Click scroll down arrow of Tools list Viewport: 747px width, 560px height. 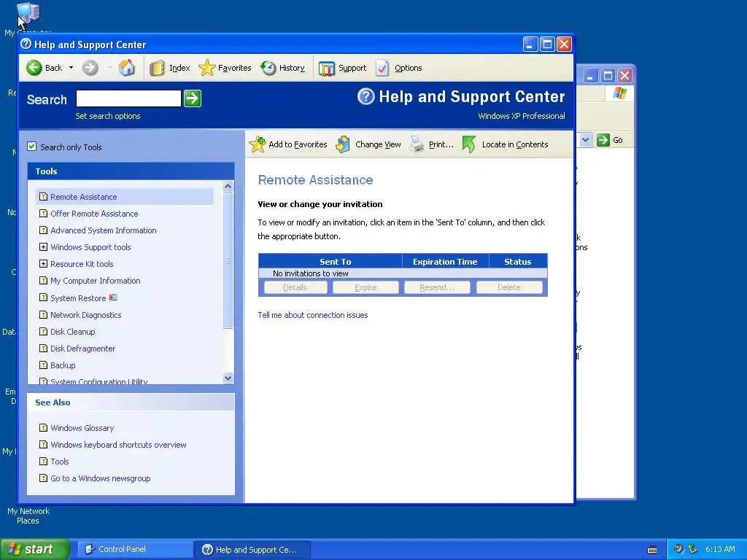click(228, 378)
